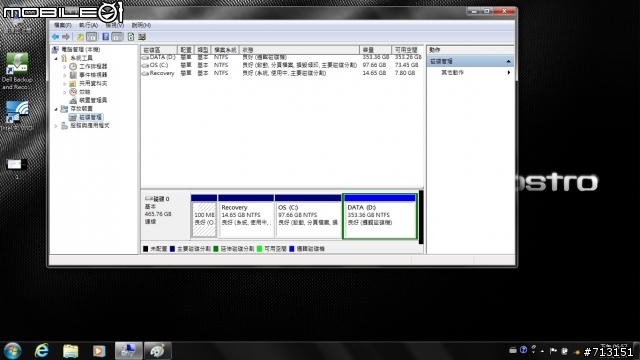Viewport: 640px width, 360px height.
Task: Select 服務與應用程式 in the tree
Action: pos(90,126)
